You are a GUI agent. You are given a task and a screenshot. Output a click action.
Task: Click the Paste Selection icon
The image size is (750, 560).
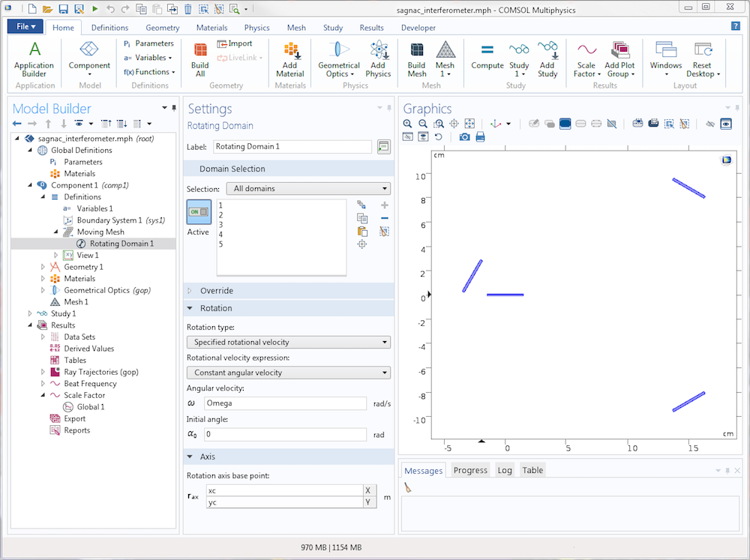362,232
